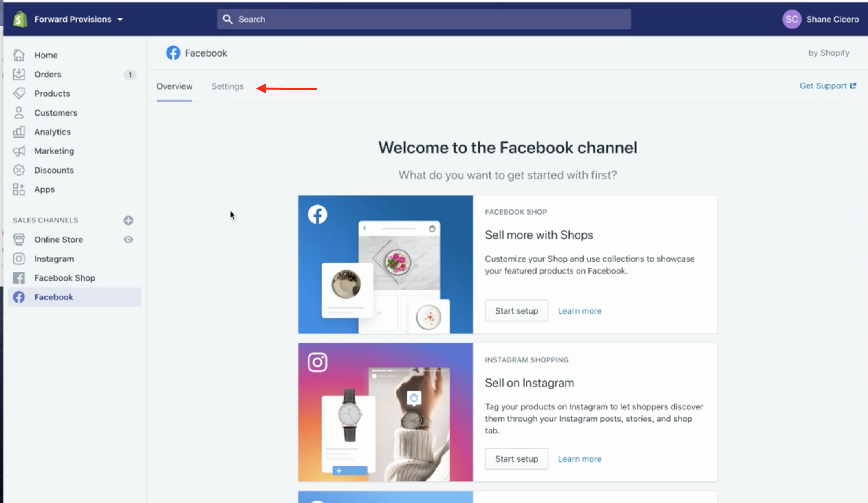Click the SALES CHANNELS section label

pyautogui.click(x=45, y=220)
